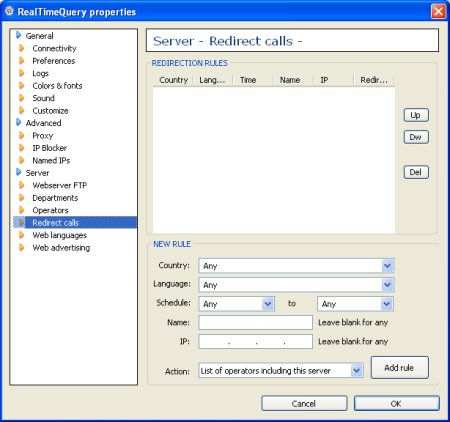Open the Country dropdown
450x422 pixels.
coord(387,266)
